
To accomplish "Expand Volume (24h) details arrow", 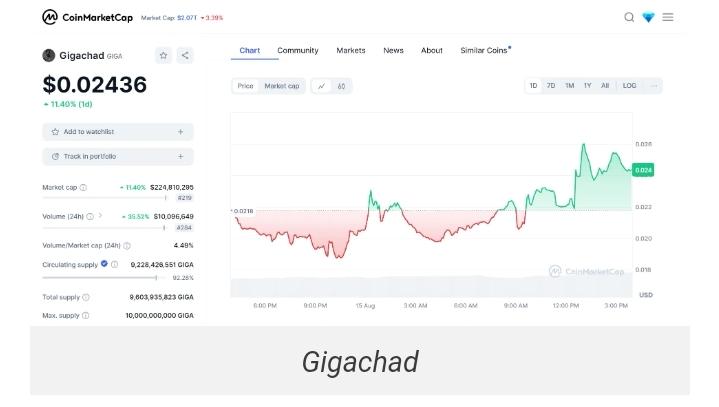I will [101, 216].
